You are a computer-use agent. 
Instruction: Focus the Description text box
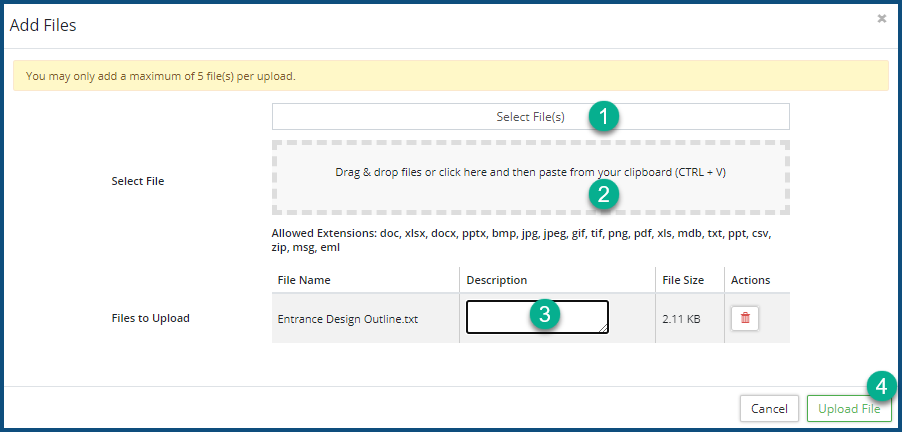pyautogui.click(x=500, y=316)
